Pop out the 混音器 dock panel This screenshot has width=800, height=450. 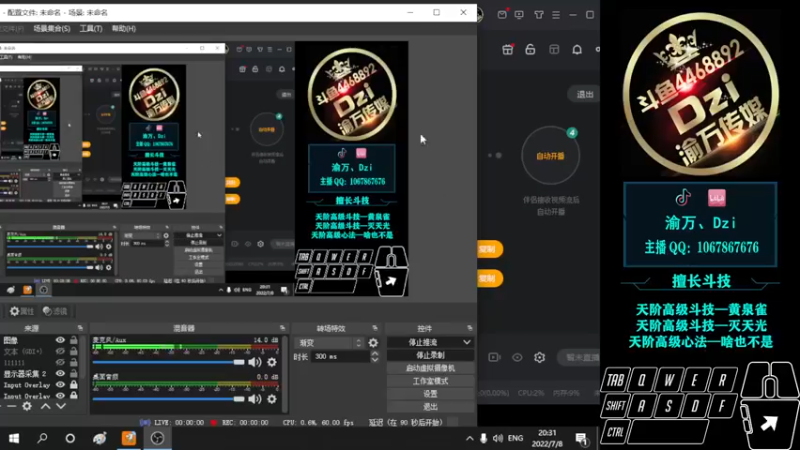[282, 328]
